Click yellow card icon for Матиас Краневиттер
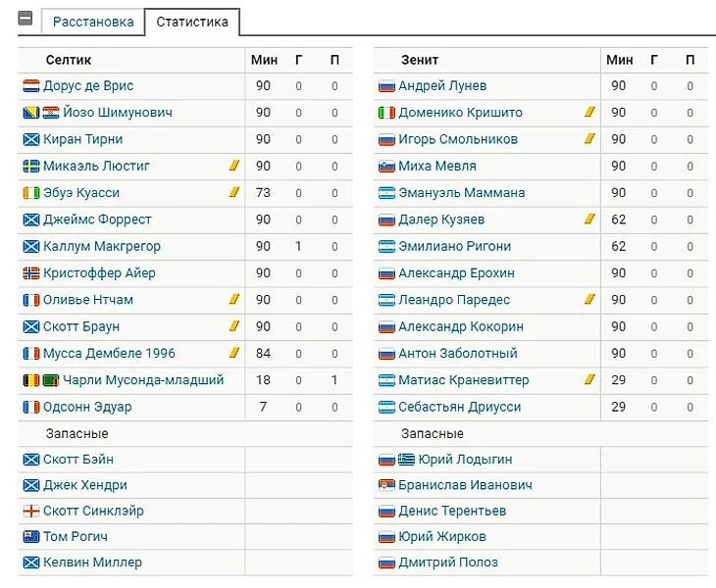 coord(589,380)
